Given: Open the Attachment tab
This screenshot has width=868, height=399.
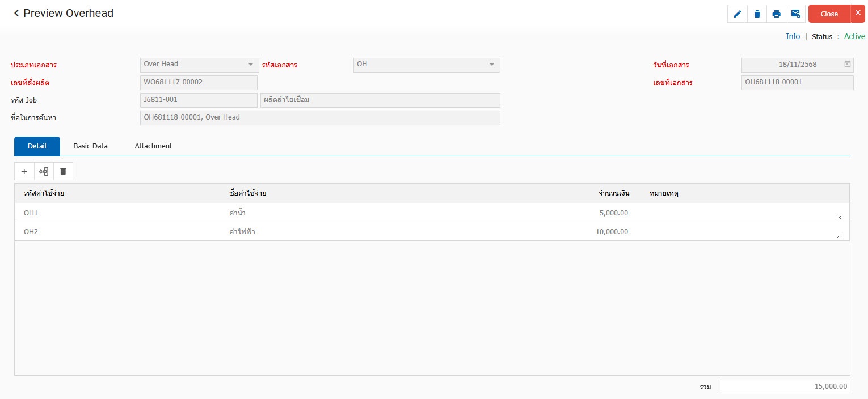Looking at the screenshot, I should point(153,146).
